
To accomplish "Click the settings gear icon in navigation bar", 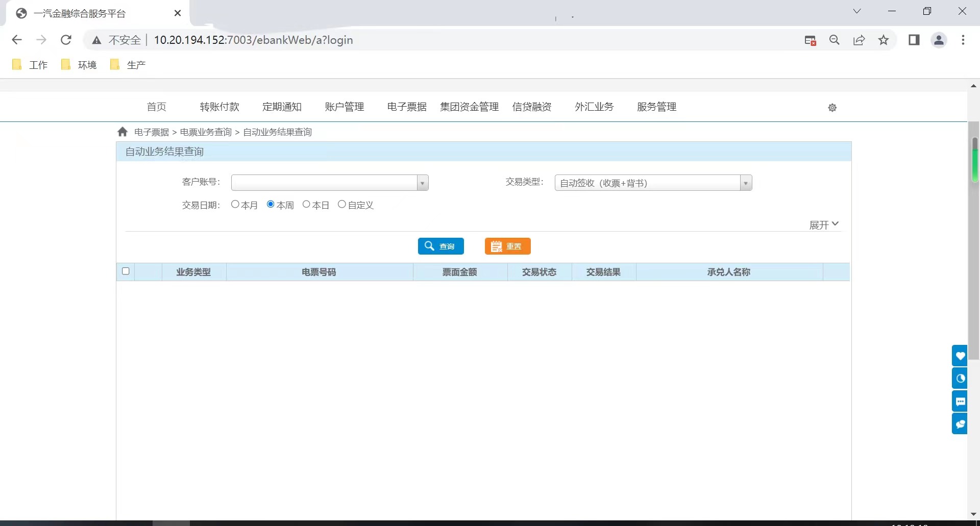I will tap(832, 108).
